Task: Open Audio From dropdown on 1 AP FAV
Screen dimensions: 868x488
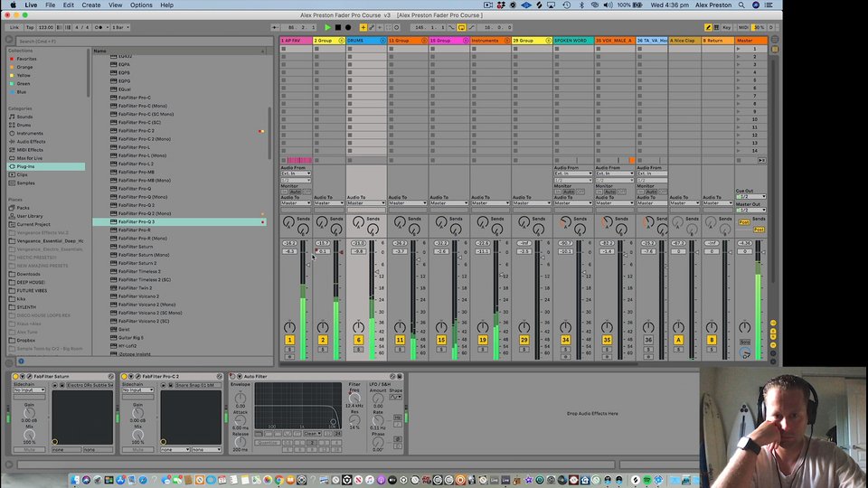Action: pos(296,174)
